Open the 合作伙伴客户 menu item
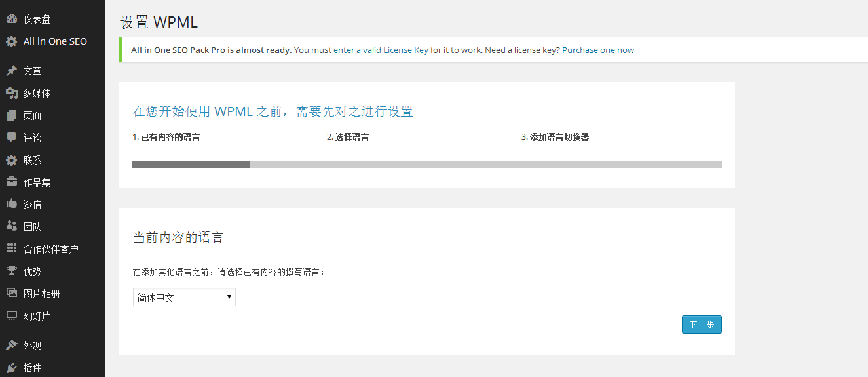 coord(50,249)
